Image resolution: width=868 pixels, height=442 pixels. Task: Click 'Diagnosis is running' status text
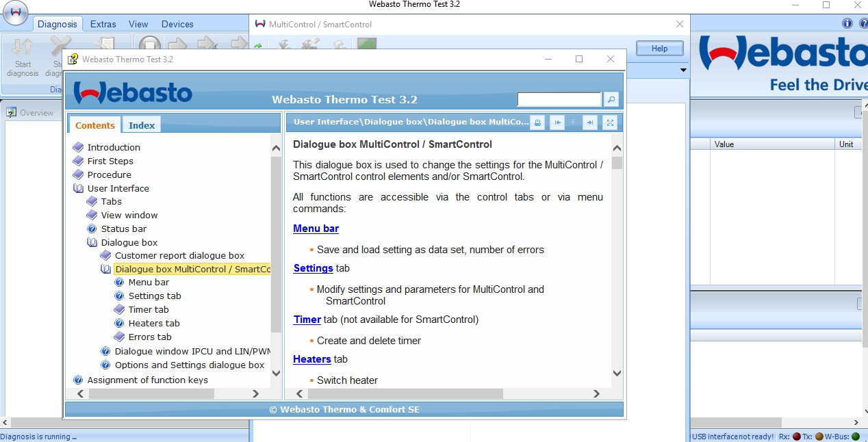(38, 437)
